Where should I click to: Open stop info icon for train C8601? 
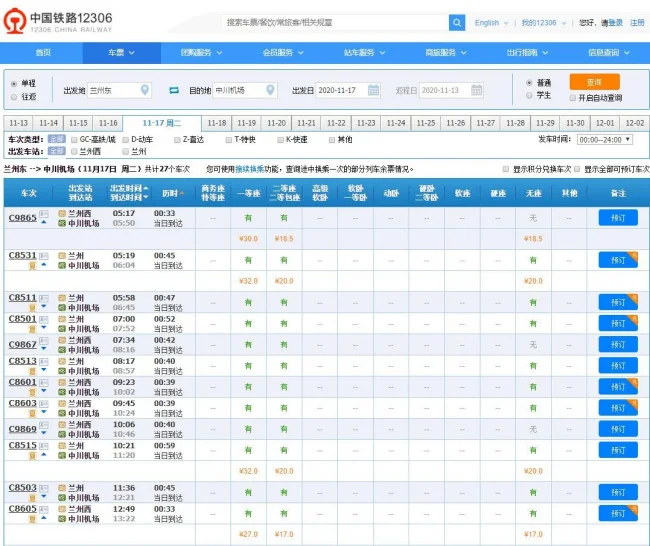pyautogui.click(x=44, y=383)
